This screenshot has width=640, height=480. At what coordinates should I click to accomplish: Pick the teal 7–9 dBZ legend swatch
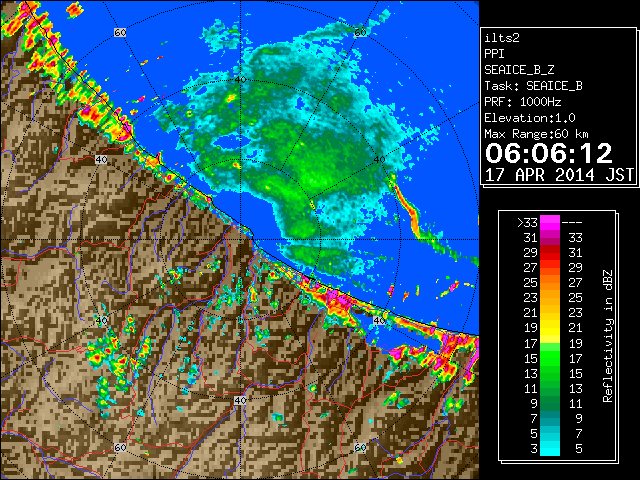[x=550, y=418]
